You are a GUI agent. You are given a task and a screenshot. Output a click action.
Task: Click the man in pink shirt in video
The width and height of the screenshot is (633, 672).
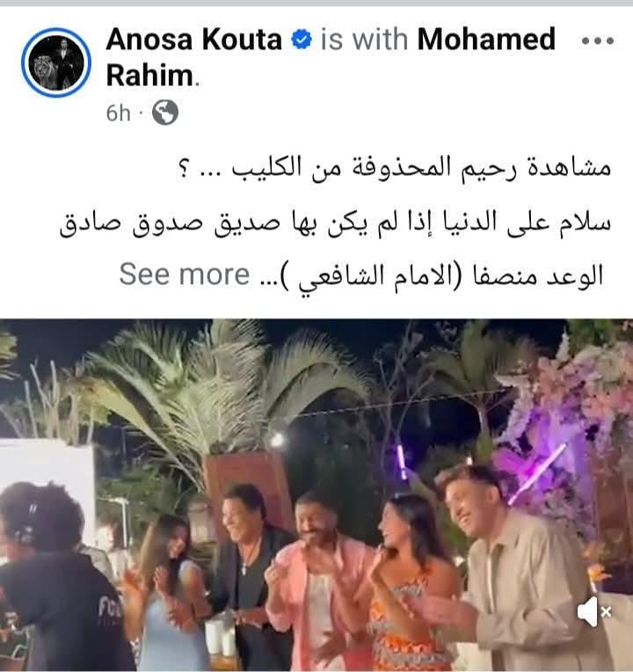(317, 580)
